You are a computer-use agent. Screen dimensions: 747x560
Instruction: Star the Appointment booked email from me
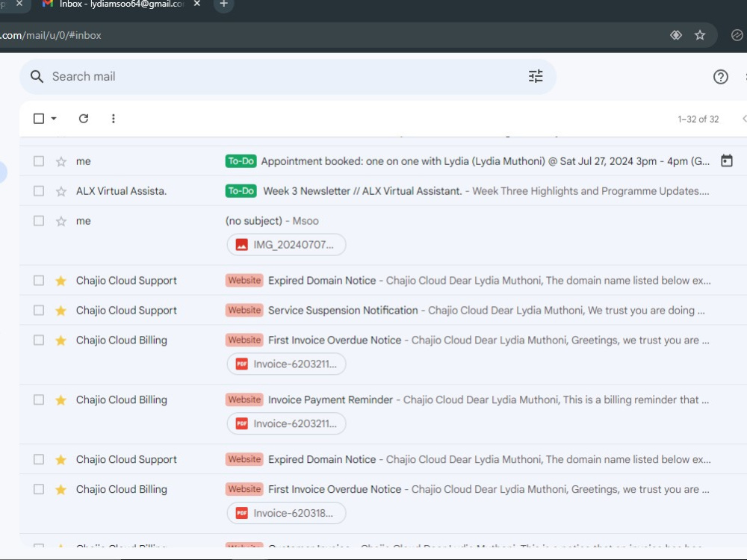coord(61,161)
